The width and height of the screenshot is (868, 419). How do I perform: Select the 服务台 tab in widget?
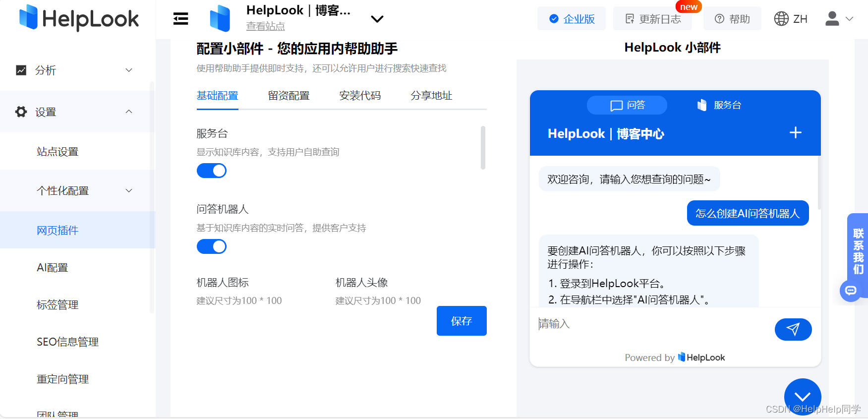pos(719,105)
